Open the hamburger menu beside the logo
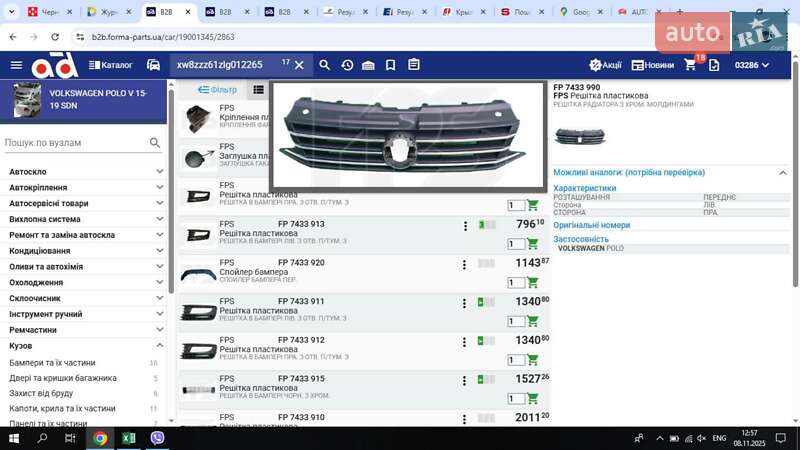 [x=16, y=65]
